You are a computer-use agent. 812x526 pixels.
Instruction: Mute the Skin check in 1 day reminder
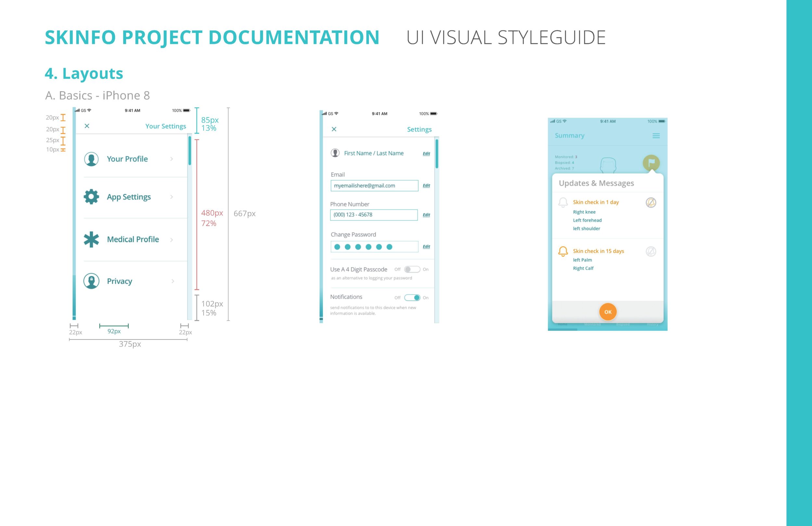(x=651, y=203)
